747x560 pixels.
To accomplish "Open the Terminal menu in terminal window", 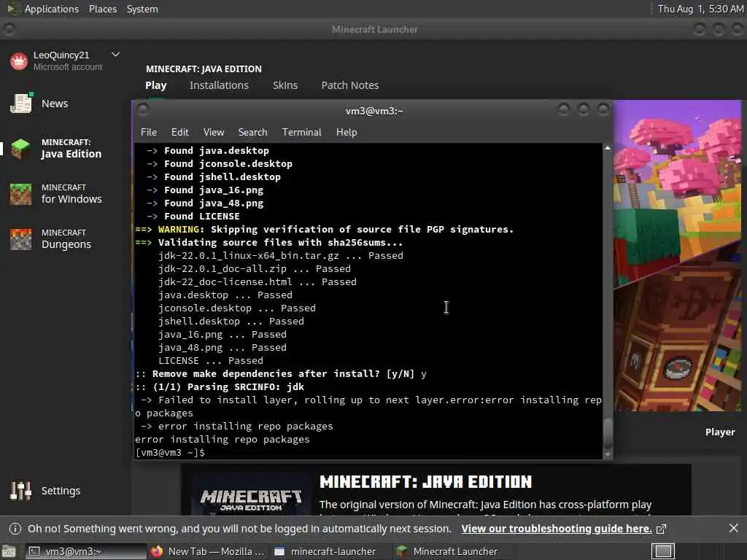I will 301,132.
